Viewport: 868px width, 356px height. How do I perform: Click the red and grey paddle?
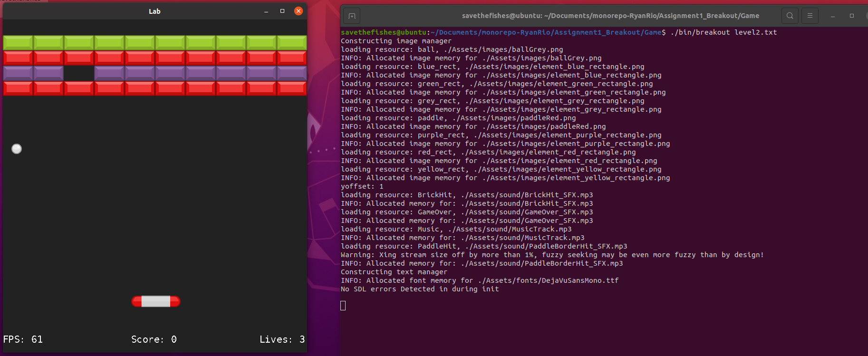pos(156,301)
